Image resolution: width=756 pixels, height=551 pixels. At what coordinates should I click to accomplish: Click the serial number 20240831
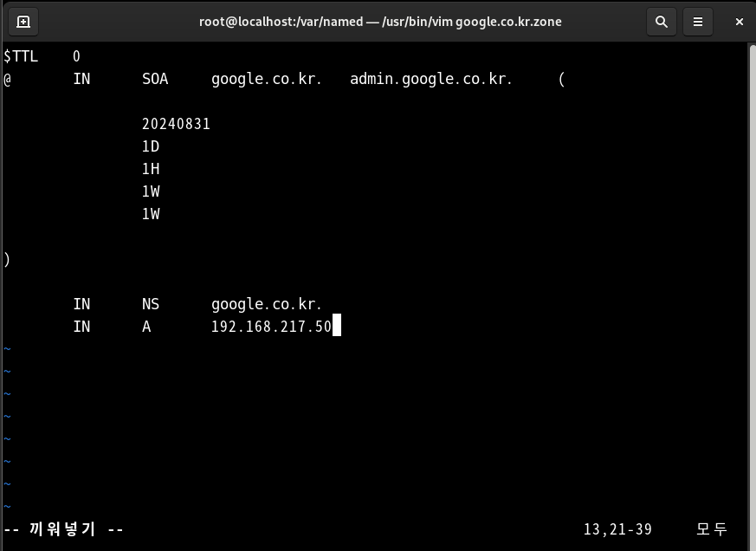176,124
